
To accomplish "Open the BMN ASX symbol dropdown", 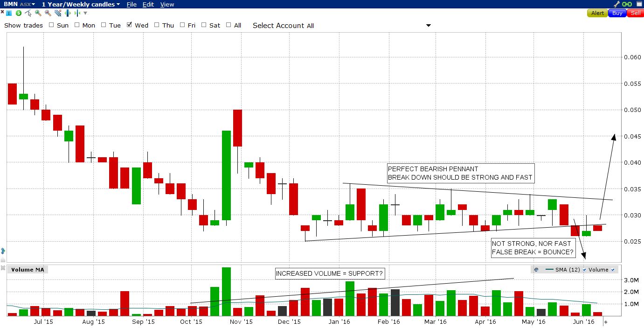I will click(20, 4).
